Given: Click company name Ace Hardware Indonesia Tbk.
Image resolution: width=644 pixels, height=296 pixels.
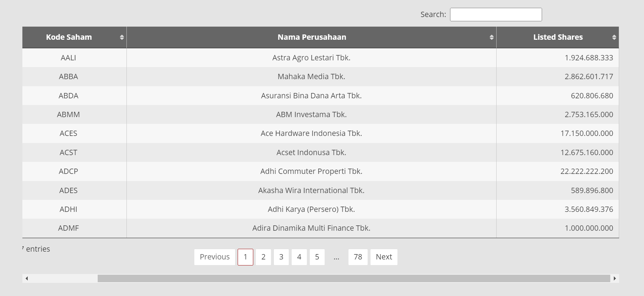Looking at the screenshot, I should click(312, 133).
